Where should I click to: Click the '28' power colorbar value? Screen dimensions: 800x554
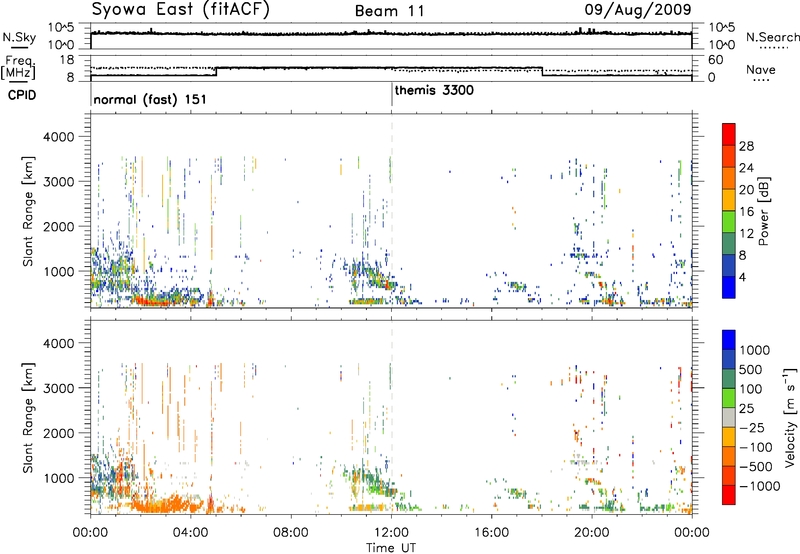coord(746,146)
